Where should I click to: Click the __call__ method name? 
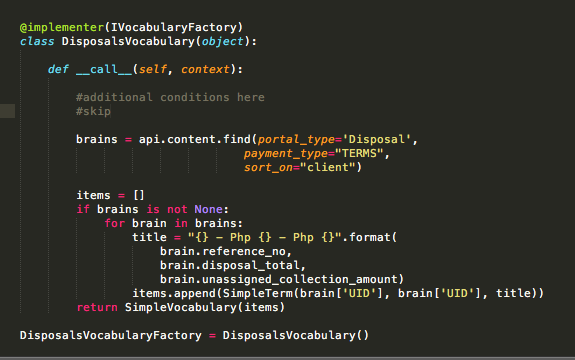coord(104,69)
